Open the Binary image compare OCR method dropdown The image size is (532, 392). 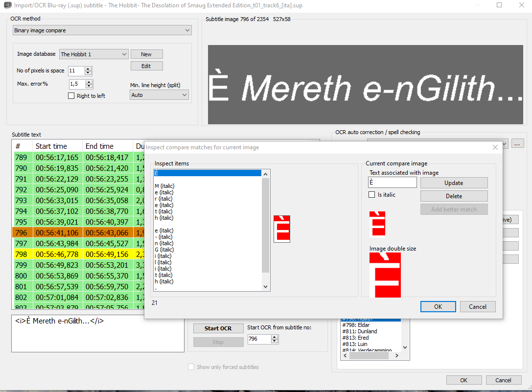[x=102, y=30]
